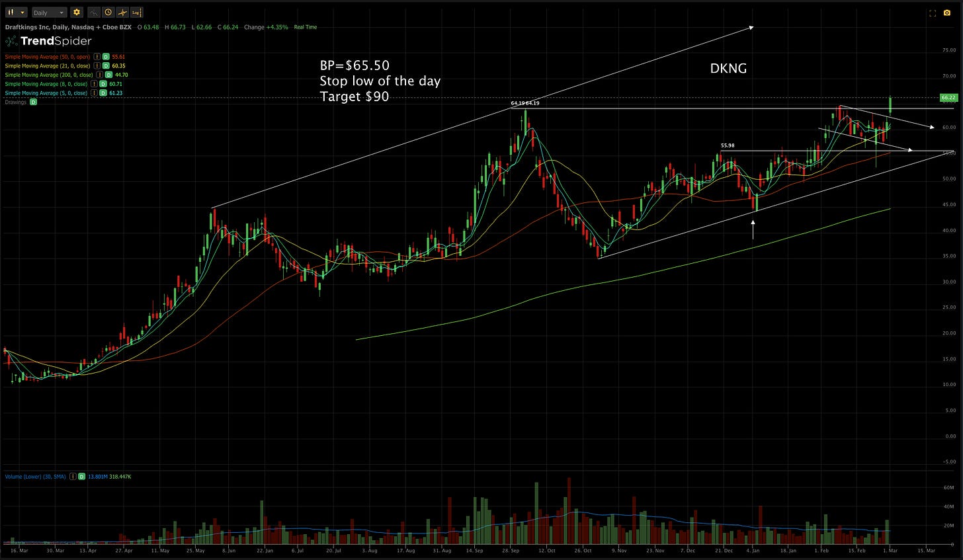
Task: Take a chart snapshot with camera icon
Action: 946,13
